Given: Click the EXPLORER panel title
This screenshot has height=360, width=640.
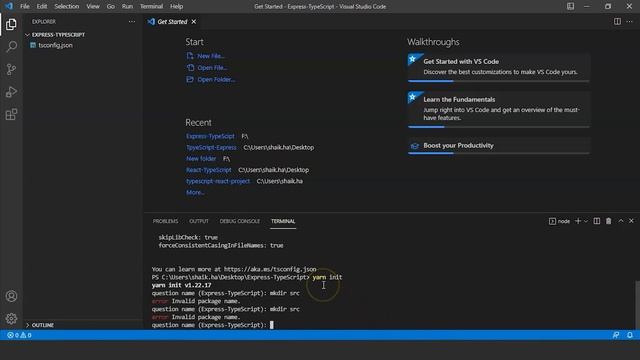Looking at the screenshot, I should pos(44,22).
